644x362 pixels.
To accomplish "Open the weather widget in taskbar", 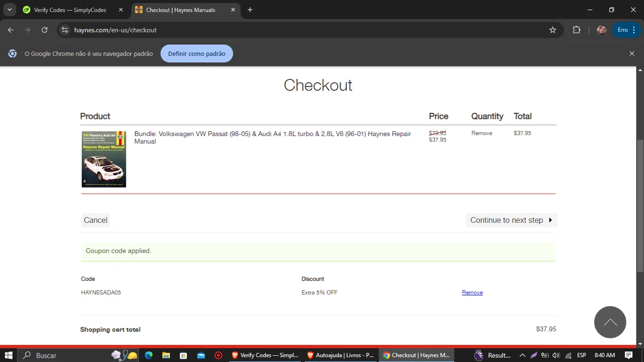I will 124,355.
